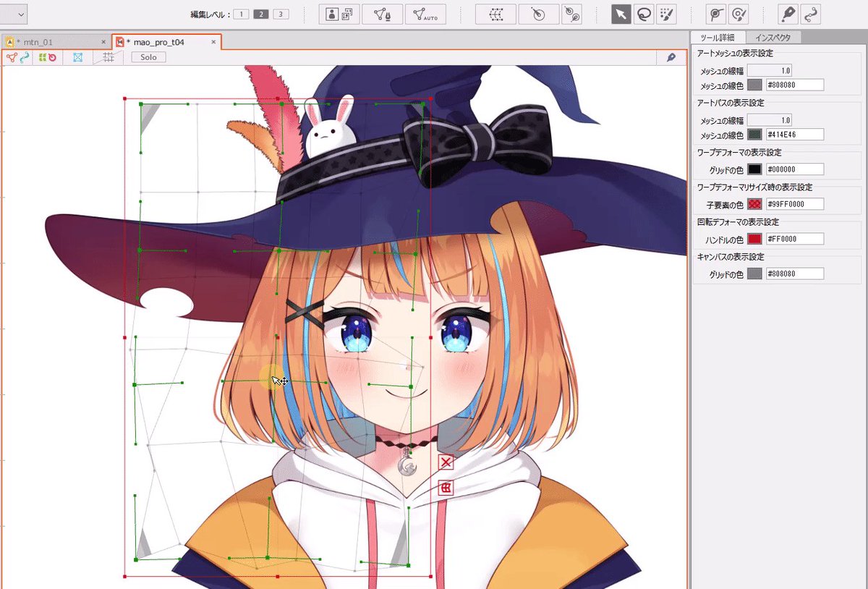Select the rotation deformer creation tool
868x589 pixels.
(537, 14)
